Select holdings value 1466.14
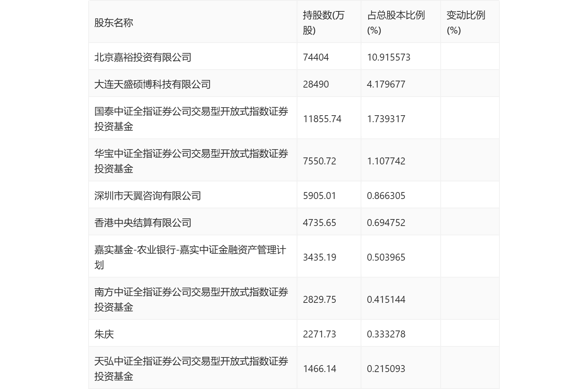This screenshot has width=588, height=389. (319, 369)
